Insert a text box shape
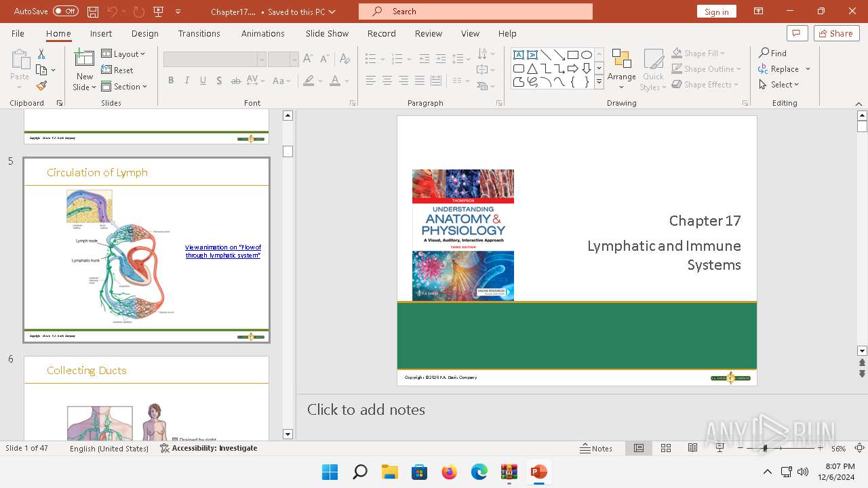 [519, 55]
